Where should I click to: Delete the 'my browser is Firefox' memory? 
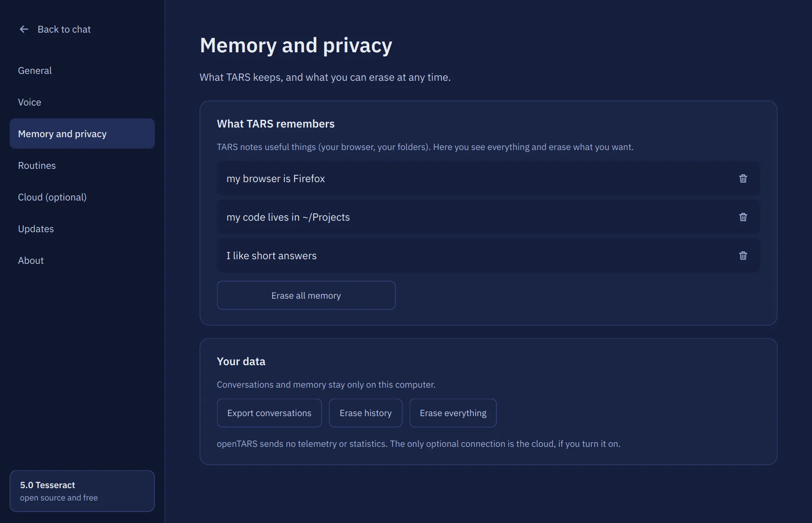click(743, 178)
